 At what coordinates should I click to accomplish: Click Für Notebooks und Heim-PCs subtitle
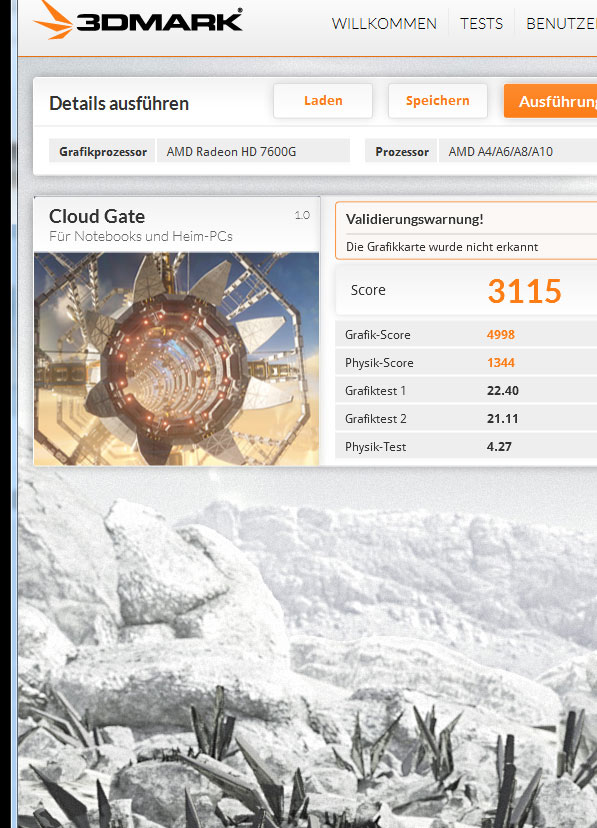[141, 236]
